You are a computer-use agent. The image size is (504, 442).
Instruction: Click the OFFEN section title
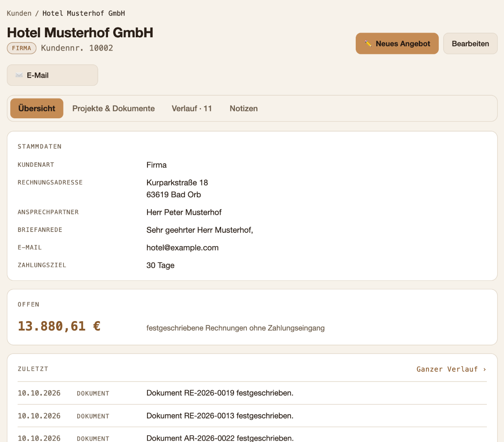[x=29, y=304]
